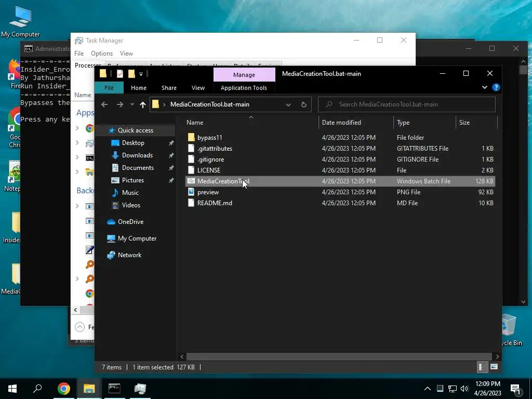Viewport: 532px width, 399px height.
Task: Open Music in navigation pane
Action: (130, 193)
